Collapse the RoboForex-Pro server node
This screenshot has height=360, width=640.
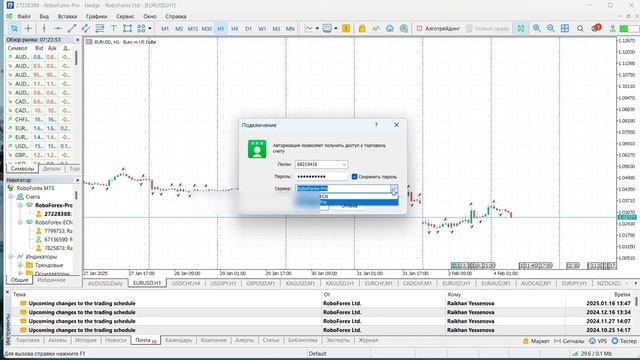pos(20,205)
